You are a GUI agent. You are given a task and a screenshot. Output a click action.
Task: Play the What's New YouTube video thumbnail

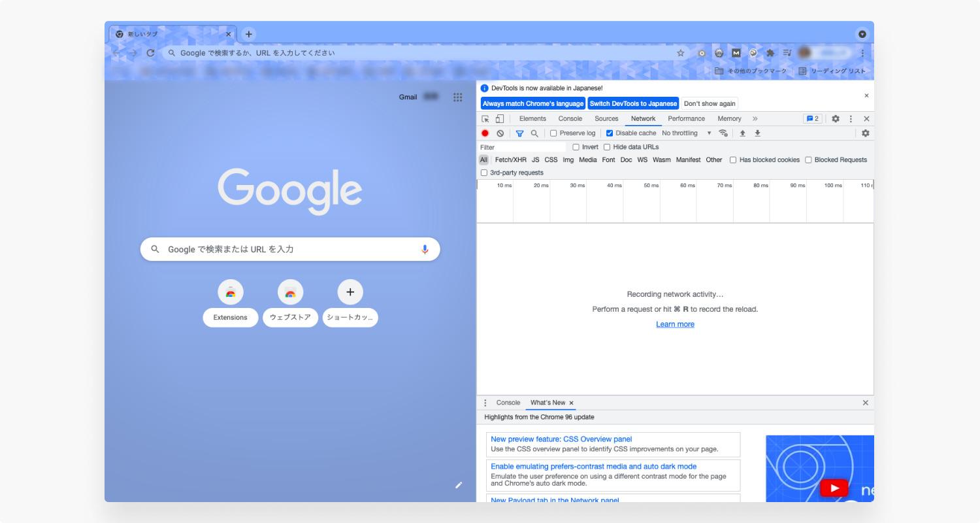834,488
